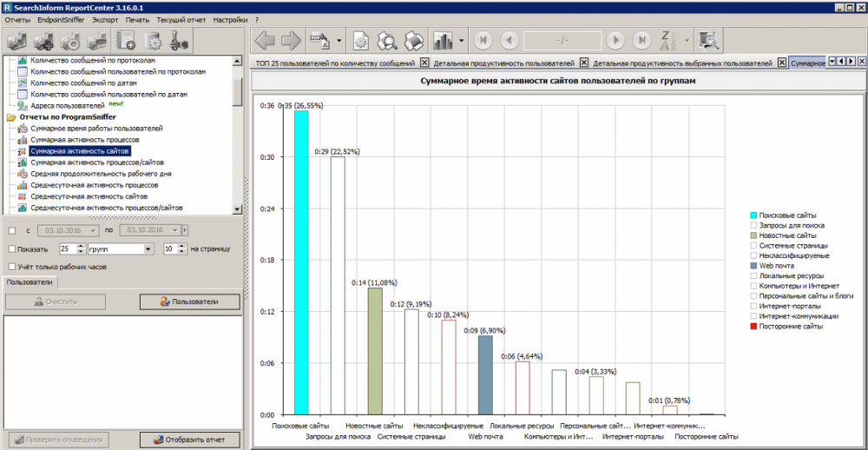Switch to 'Детальная продуктивность пользователей' tab
This screenshot has height=450, width=868.
click(x=503, y=63)
